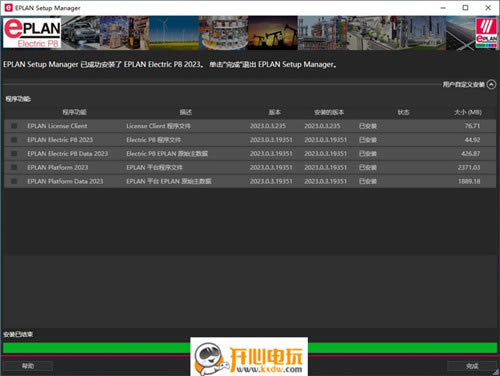This screenshot has width=500, height=376.
Task: Click the finish button at bottom right
Action: 472,366
